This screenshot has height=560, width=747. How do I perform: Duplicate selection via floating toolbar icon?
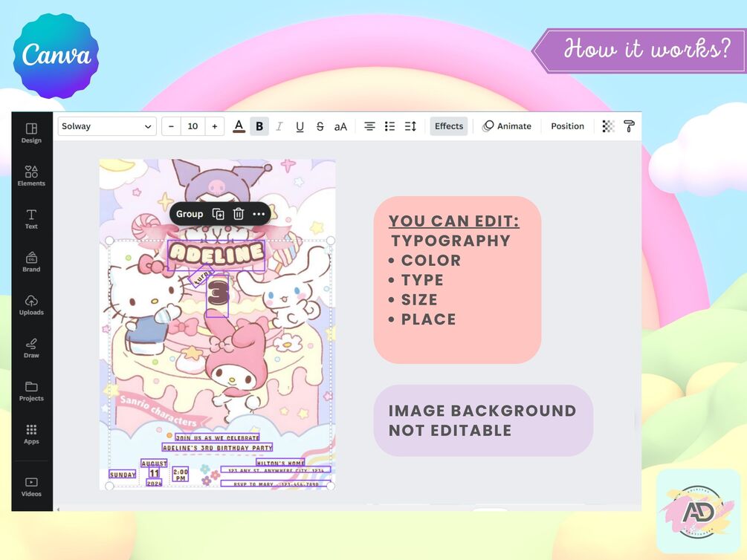[x=219, y=214]
